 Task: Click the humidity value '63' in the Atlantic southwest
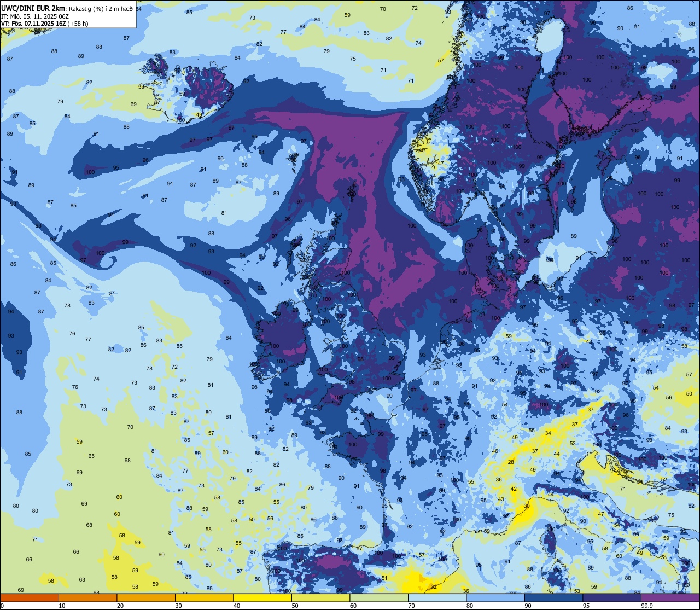tap(82, 579)
